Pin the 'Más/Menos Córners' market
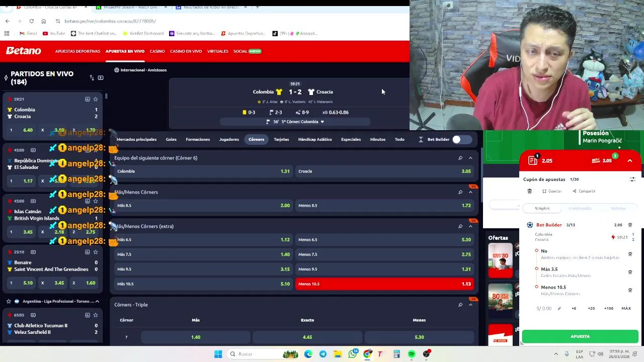Image resolution: width=644 pixels, height=362 pixels. pyautogui.click(x=460, y=192)
